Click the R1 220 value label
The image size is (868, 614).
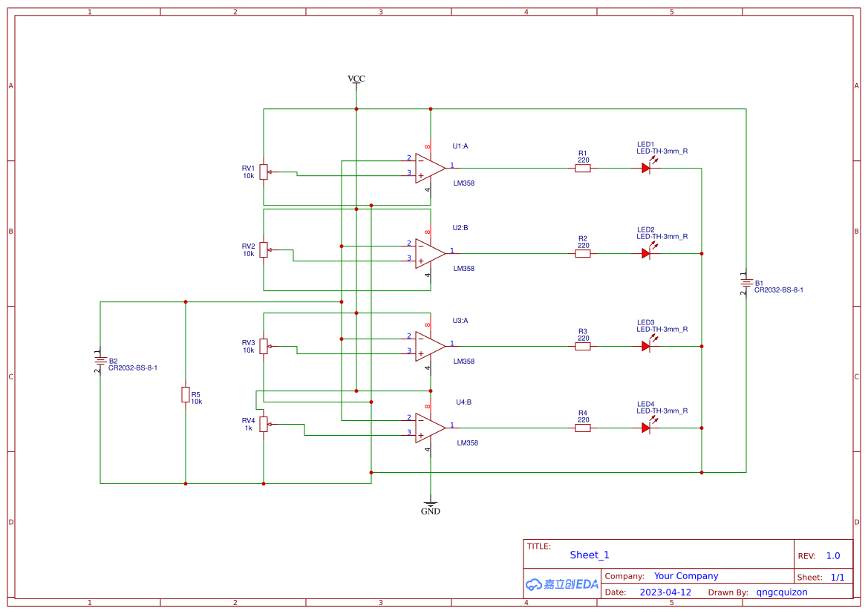584,160
